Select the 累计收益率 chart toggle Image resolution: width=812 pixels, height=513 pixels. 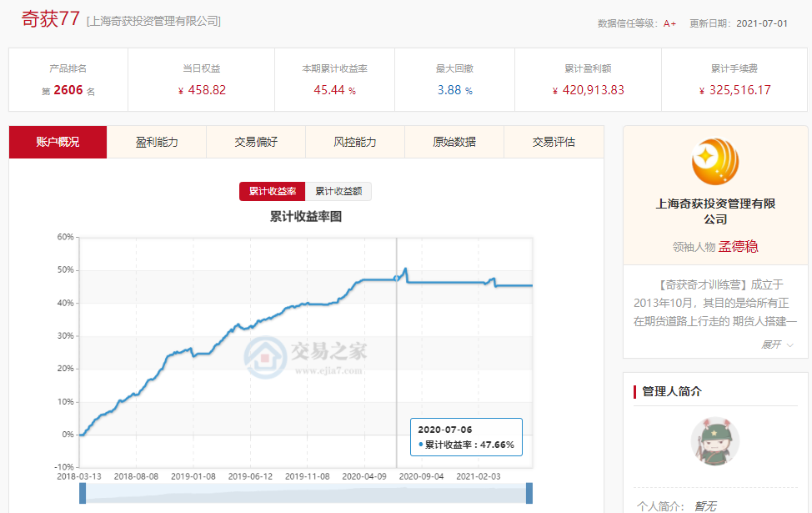[273, 191]
